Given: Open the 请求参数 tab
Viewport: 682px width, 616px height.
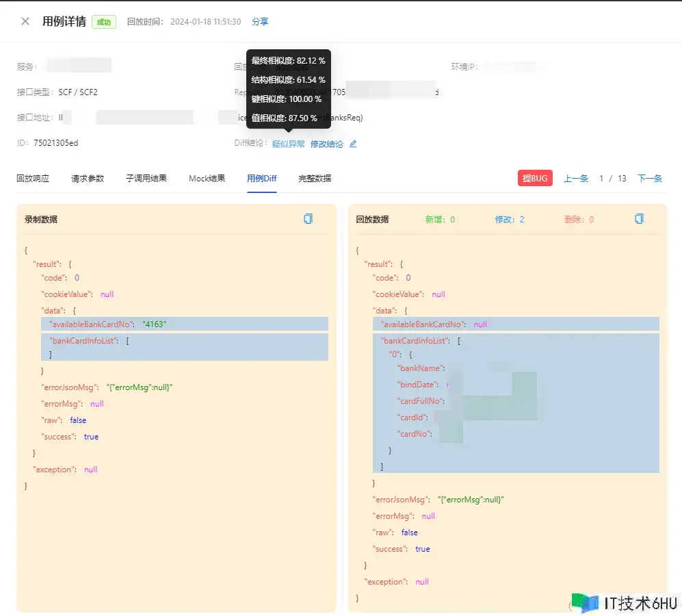Looking at the screenshot, I should pyautogui.click(x=88, y=179).
